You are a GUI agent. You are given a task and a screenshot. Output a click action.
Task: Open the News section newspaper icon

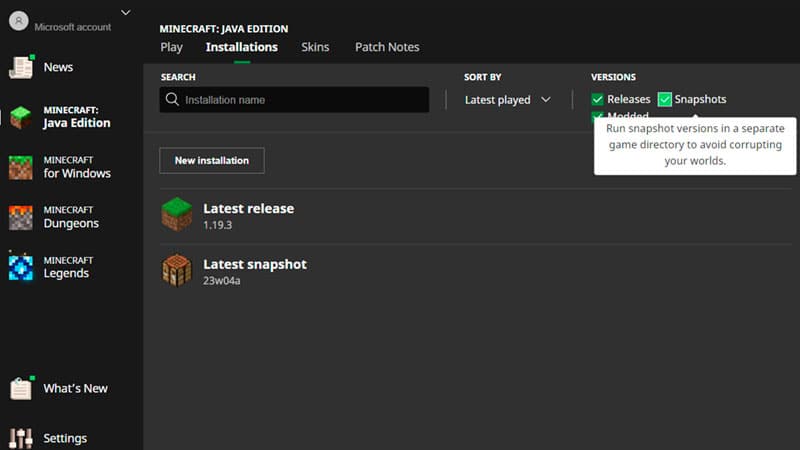click(21, 67)
